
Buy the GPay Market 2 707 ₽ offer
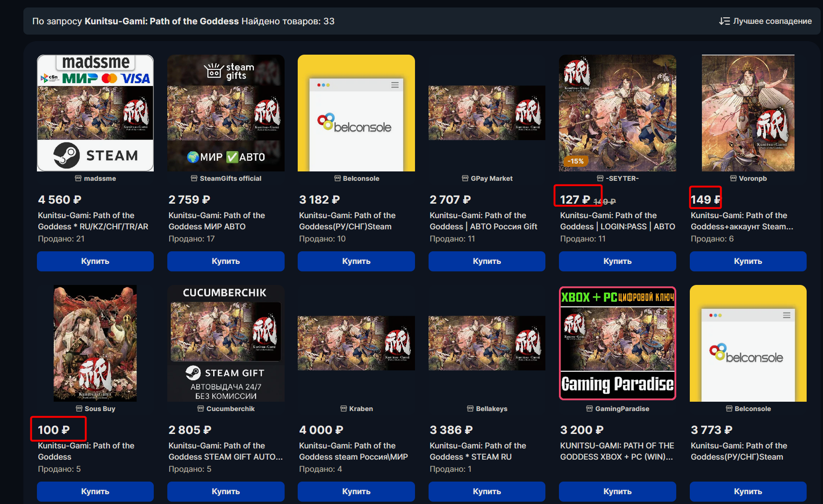coord(487,261)
